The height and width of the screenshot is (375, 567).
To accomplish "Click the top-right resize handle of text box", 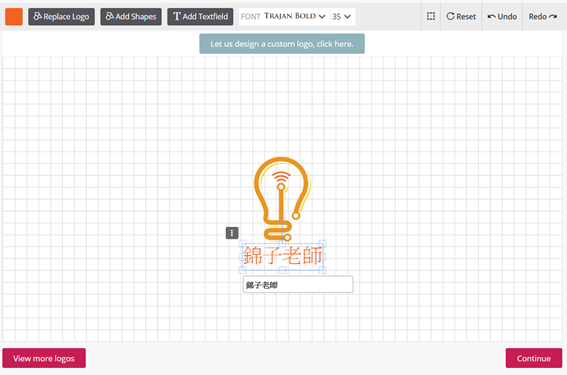I will tap(322, 243).
